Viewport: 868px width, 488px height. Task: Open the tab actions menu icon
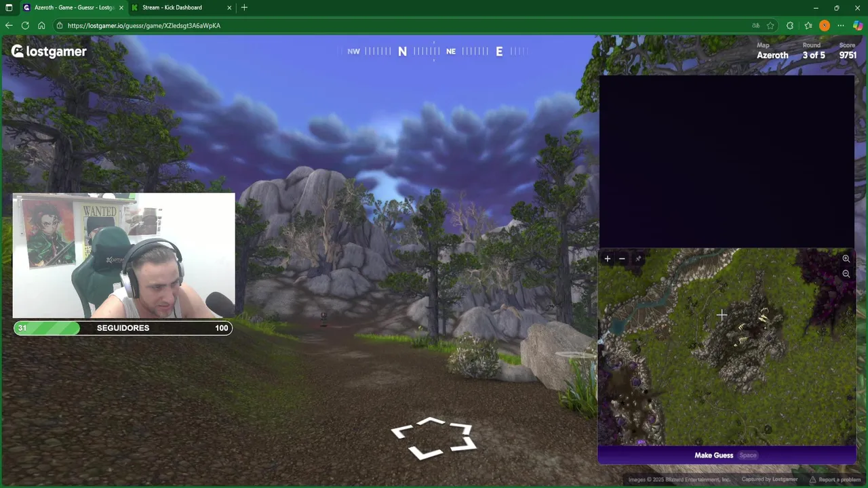pyautogui.click(x=9, y=7)
